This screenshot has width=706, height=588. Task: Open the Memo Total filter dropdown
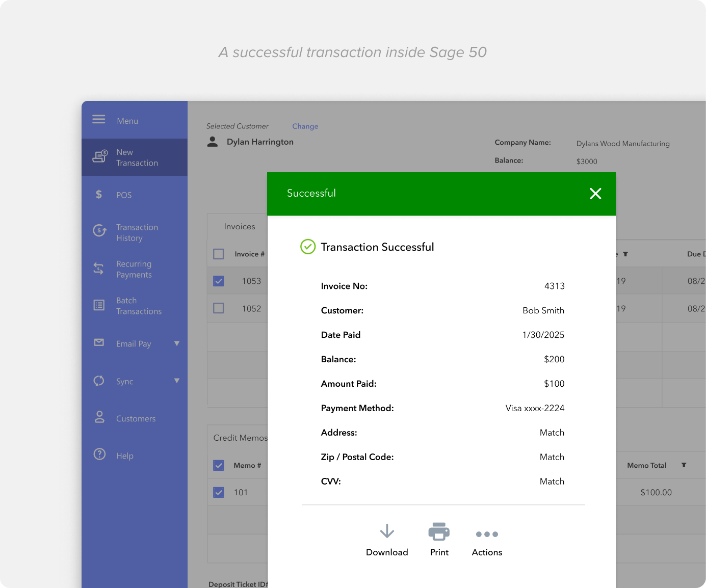click(683, 465)
